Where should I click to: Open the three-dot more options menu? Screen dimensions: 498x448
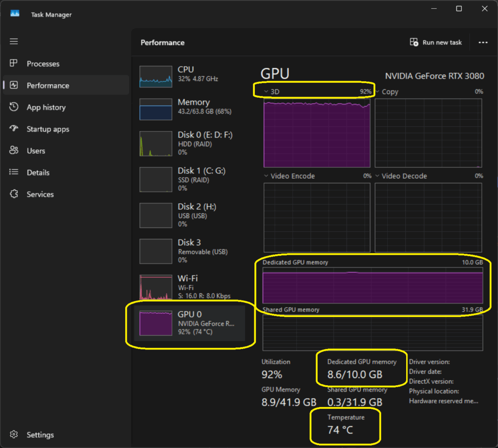(483, 43)
